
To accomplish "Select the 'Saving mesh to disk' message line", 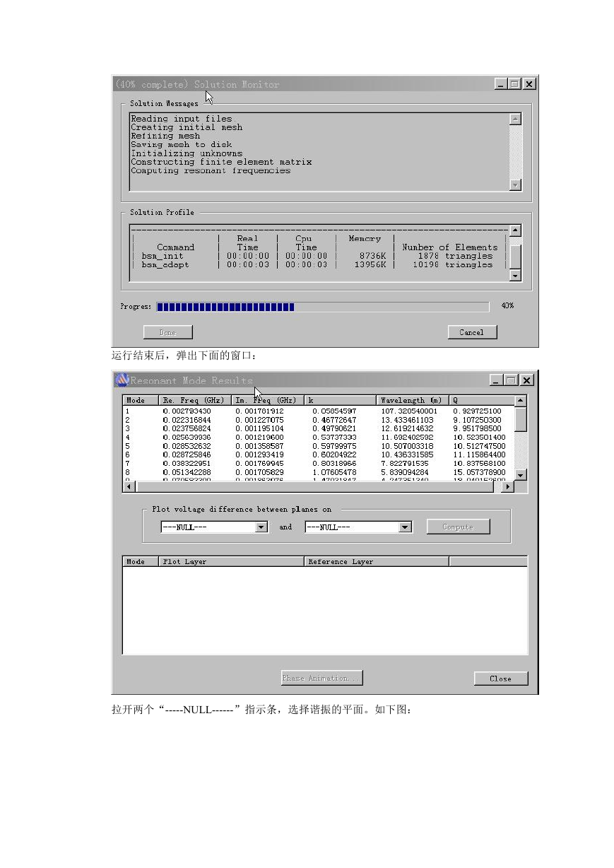I will coord(182,144).
